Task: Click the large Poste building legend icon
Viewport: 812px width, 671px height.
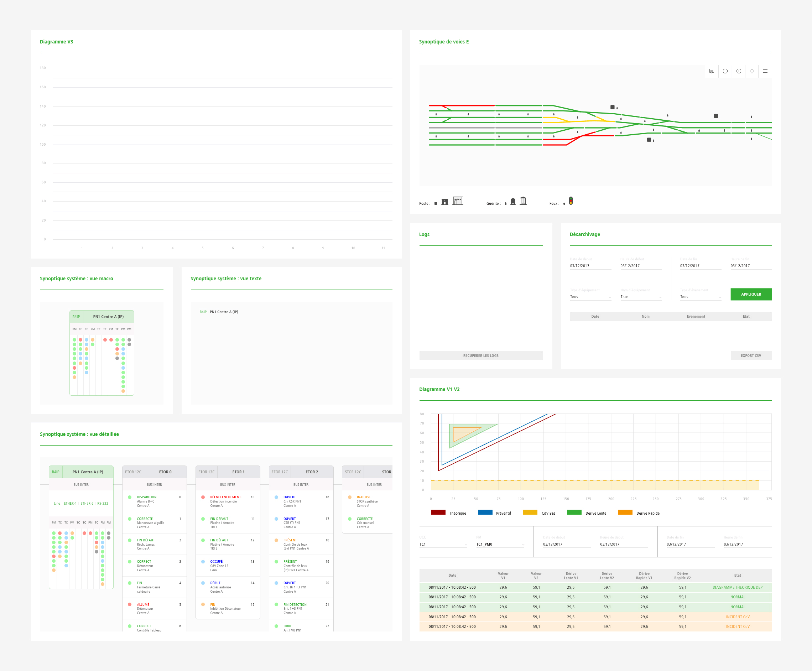Action: click(458, 201)
